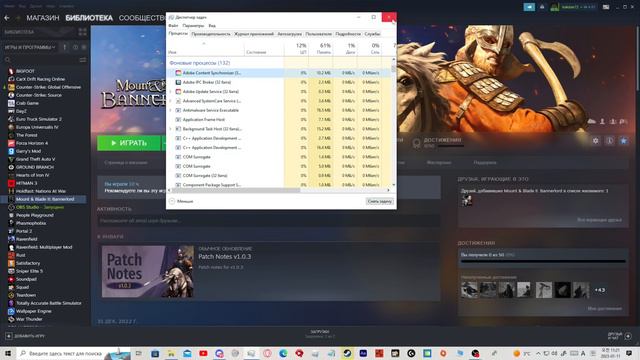Open Patch Notes v1.0.3 news title
This screenshot has width=640, height=360.
224,257
